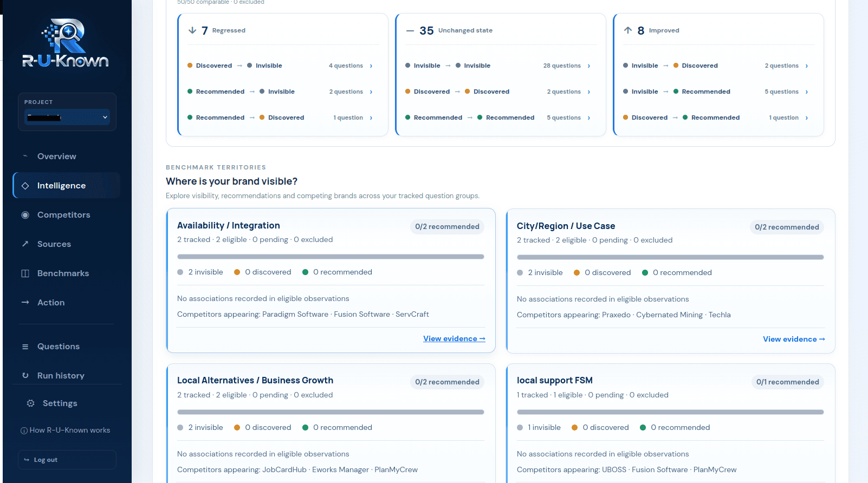The height and width of the screenshot is (483, 868).
Task: Open the Questions page
Action: [x=67, y=347]
